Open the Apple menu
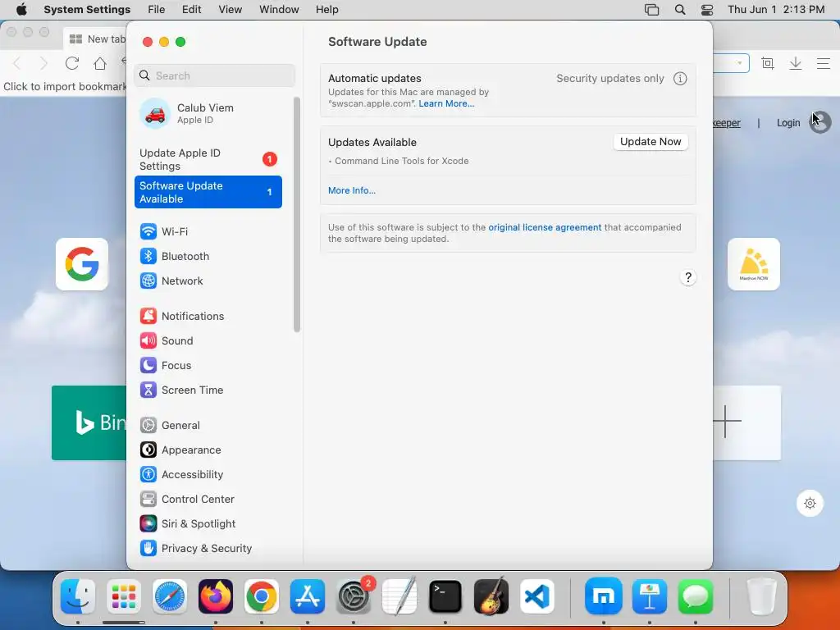Screen dimensions: 840x630 pyautogui.click(x=21, y=10)
